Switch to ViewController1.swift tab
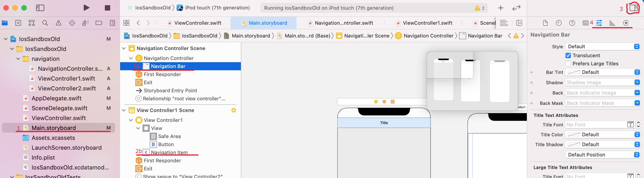The height and width of the screenshot is (178, 644). pos(424,23)
